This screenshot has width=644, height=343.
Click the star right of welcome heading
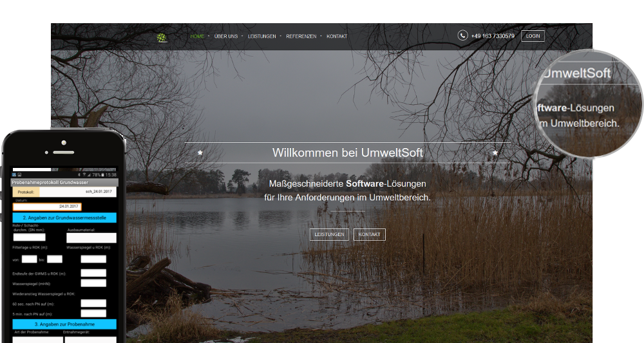point(495,153)
